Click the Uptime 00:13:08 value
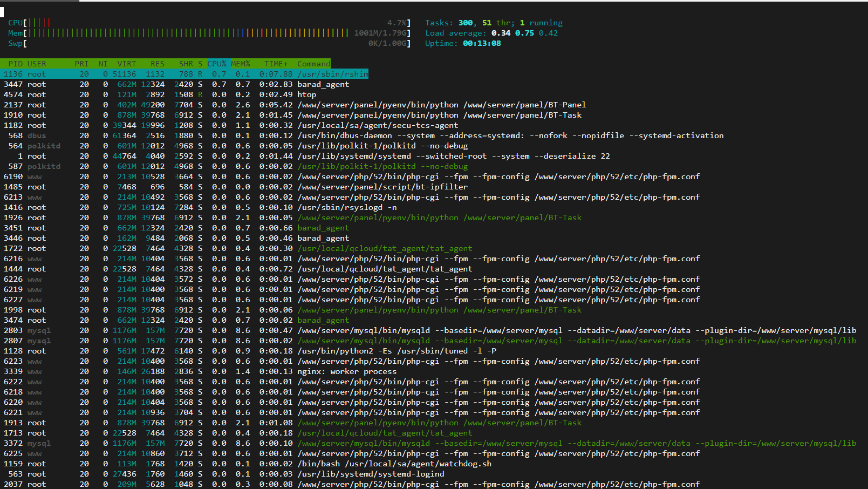This screenshot has width=868, height=489. (482, 43)
